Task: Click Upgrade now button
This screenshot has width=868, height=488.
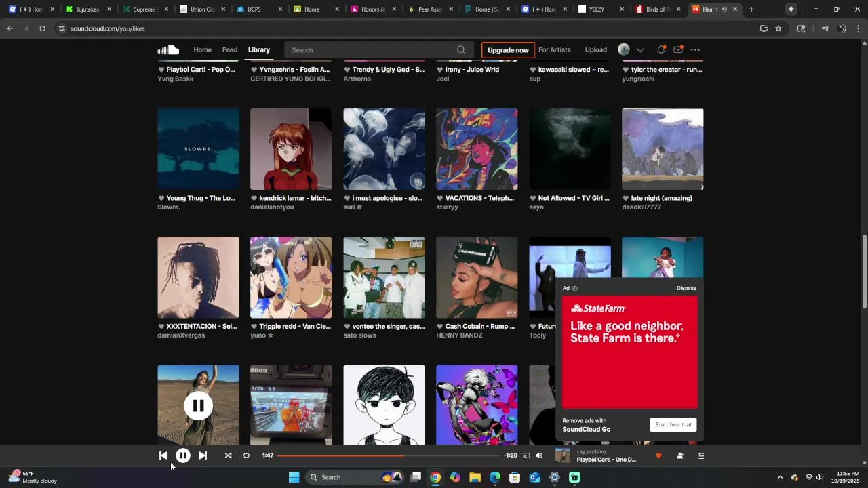Action: click(508, 50)
